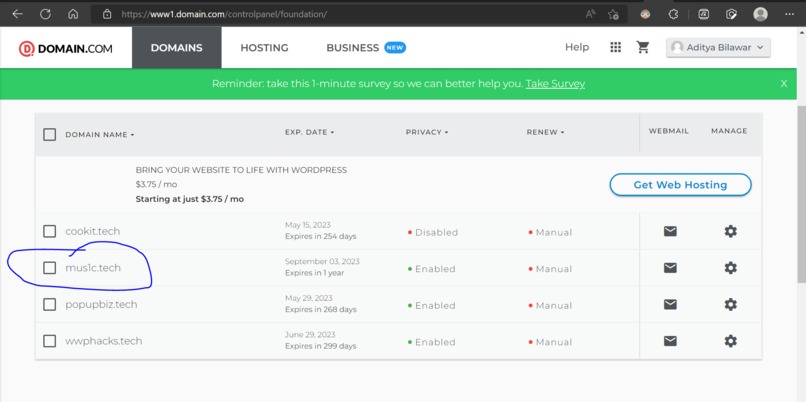Open the popupbiz.tech domain
This screenshot has height=402, width=806.
pyautogui.click(x=101, y=304)
